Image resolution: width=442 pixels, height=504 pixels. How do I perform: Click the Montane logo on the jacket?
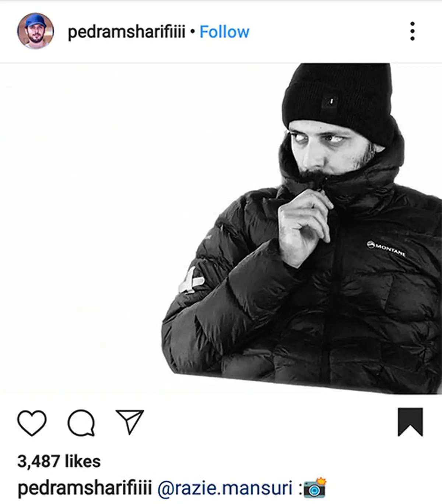click(386, 249)
